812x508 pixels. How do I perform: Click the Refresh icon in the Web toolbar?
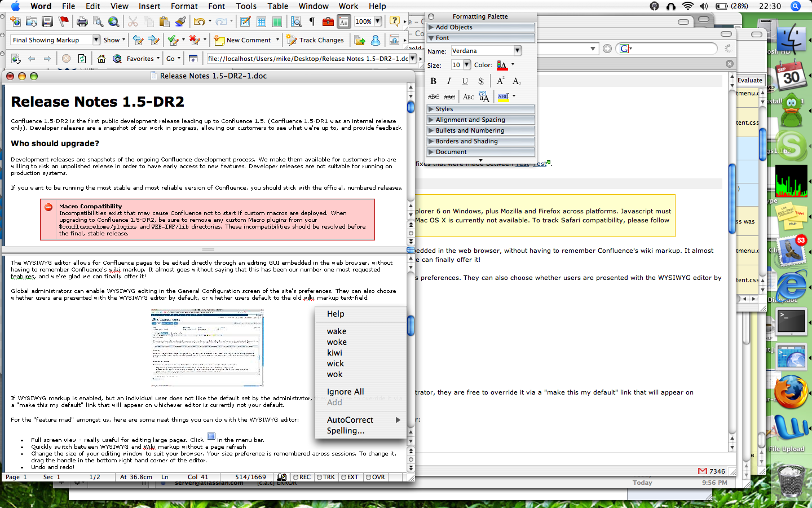point(82,58)
